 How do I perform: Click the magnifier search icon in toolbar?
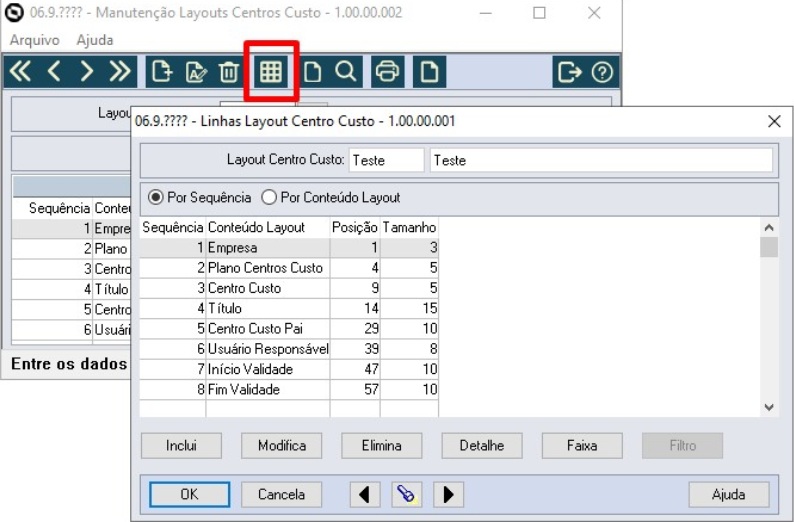tap(346, 71)
